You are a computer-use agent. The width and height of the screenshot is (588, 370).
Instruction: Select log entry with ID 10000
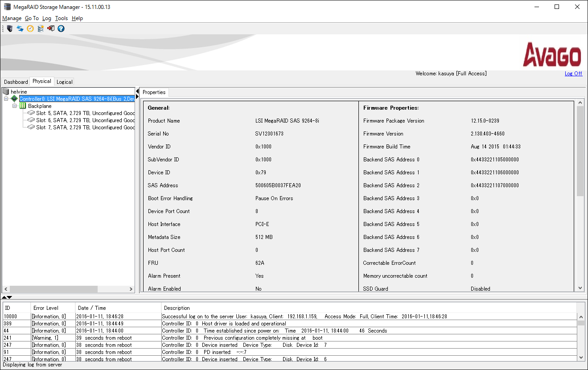(x=289, y=317)
